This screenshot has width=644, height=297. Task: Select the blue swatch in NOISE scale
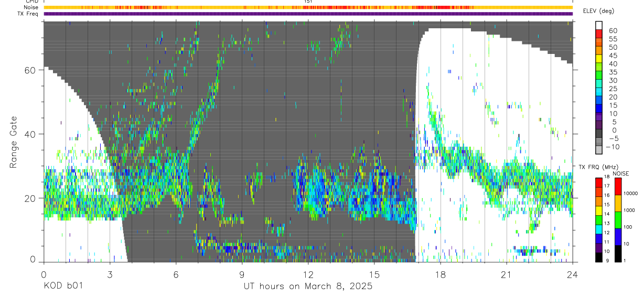(x=618, y=237)
